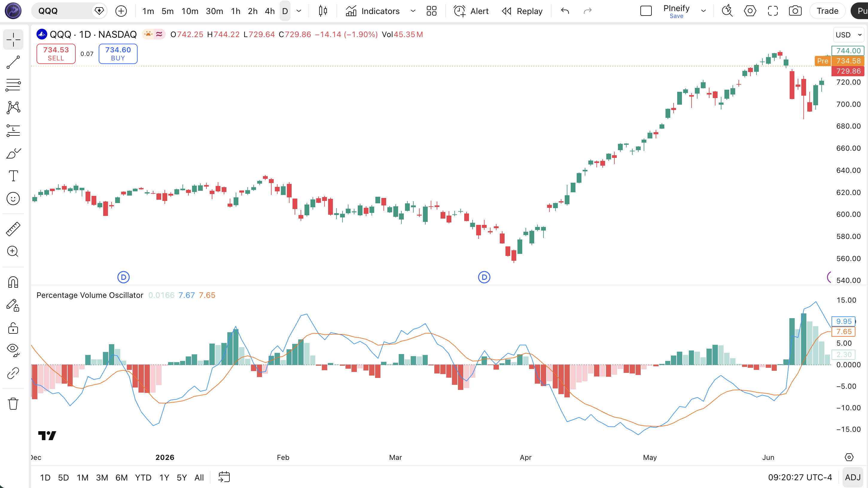Viewport: 868px width, 488px height.
Task: Click the link drawings icon
Action: (13, 373)
